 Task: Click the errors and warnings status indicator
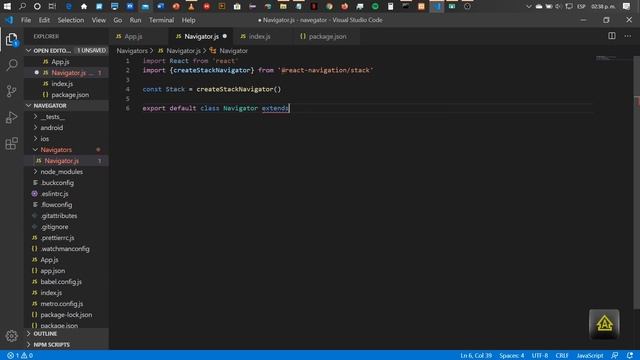(20, 356)
